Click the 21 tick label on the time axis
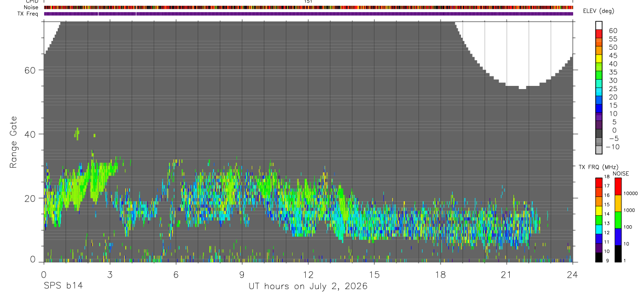 coord(506,274)
